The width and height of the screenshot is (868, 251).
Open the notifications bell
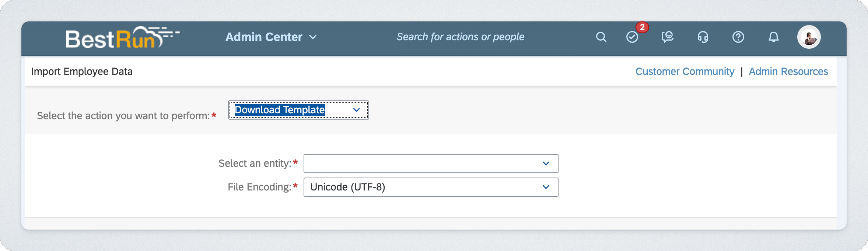pyautogui.click(x=773, y=37)
